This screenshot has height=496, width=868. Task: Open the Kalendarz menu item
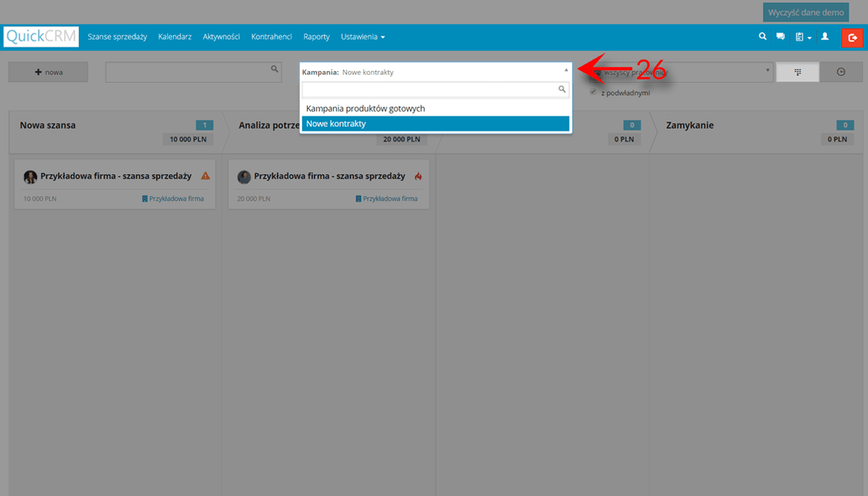click(x=174, y=36)
